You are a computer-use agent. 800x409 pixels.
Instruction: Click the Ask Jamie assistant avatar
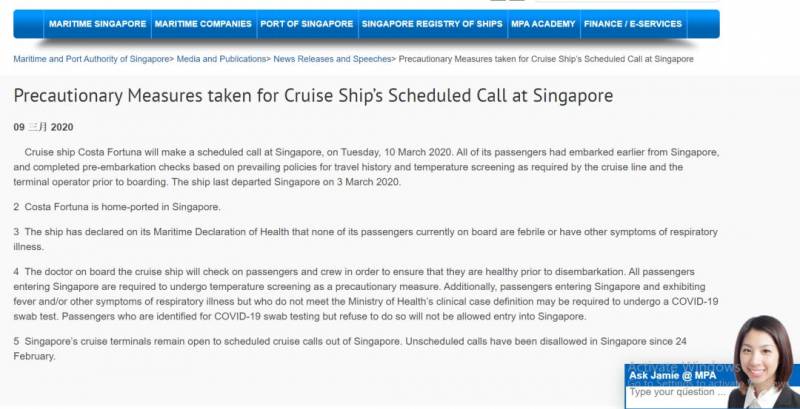[x=764, y=360]
